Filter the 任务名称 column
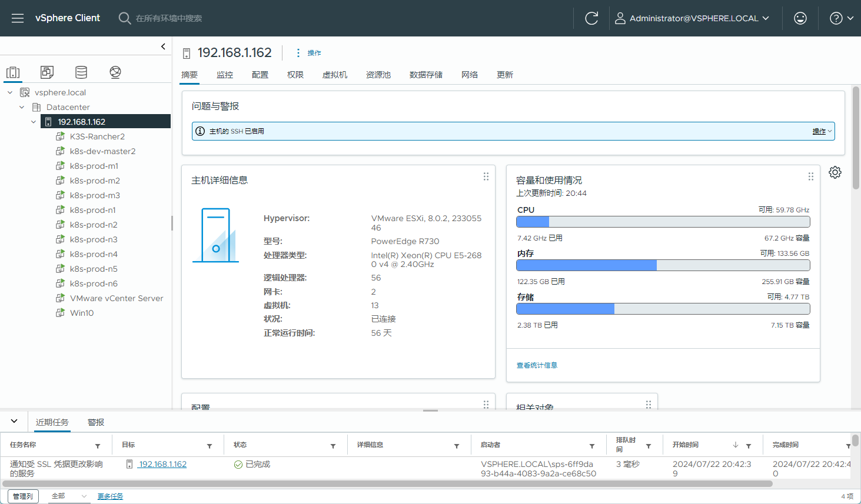The width and height of the screenshot is (861, 504). click(98, 446)
